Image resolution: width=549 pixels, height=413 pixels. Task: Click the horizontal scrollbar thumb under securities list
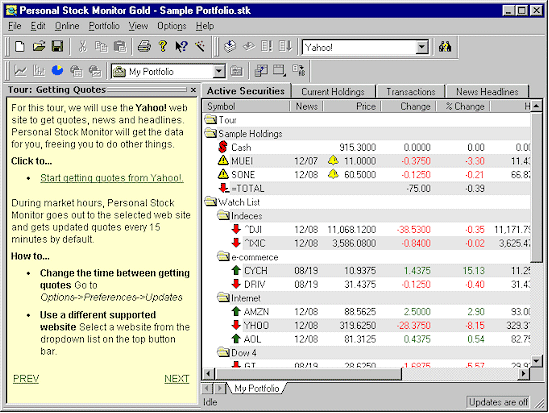pyautogui.click(x=309, y=374)
